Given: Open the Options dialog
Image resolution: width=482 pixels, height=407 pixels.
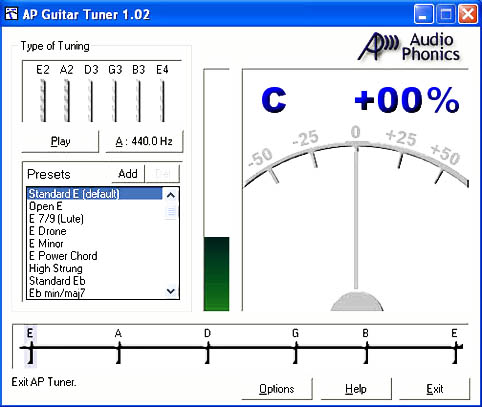Looking at the screenshot, I should pos(277,389).
